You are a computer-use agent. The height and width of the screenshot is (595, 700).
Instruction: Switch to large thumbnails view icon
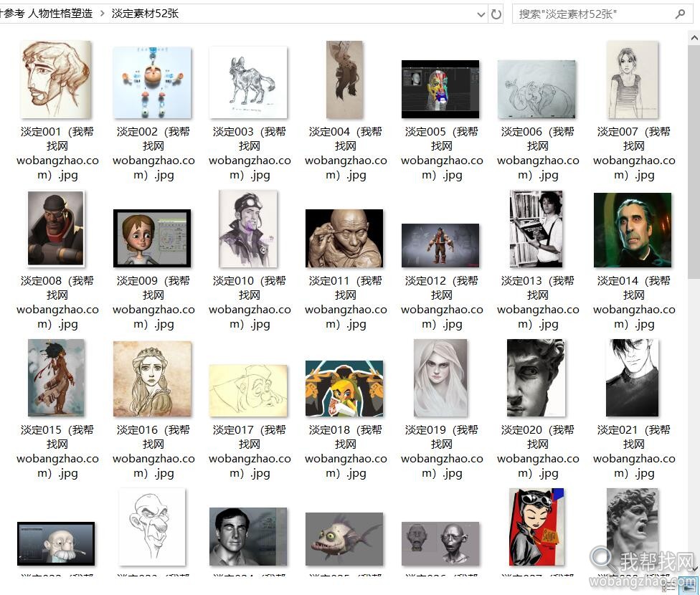coord(689,587)
